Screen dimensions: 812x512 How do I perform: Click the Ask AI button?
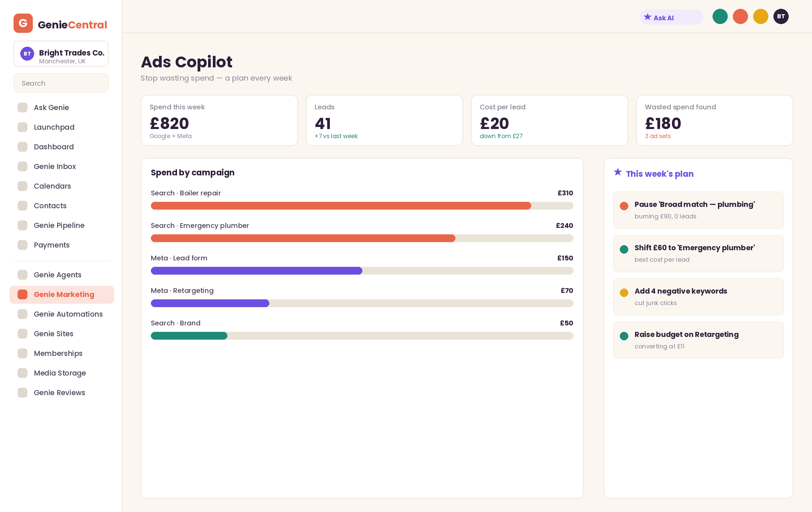[x=671, y=17]
